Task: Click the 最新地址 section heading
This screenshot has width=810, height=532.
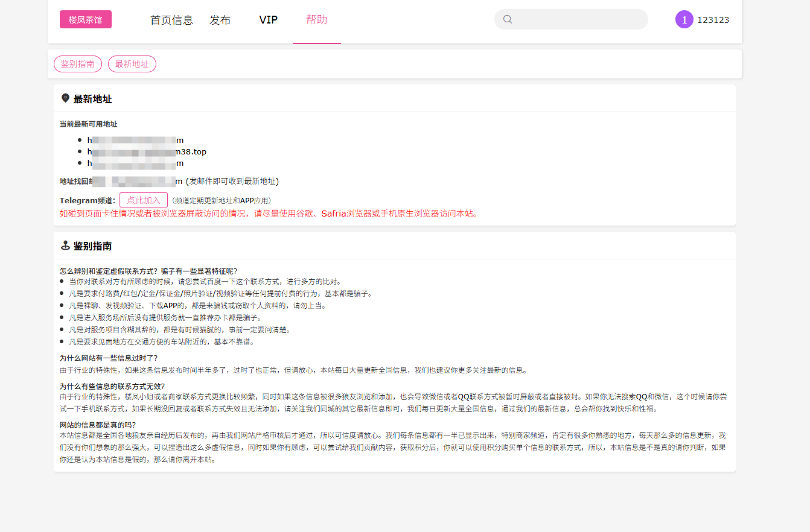Action: [92, 99]
